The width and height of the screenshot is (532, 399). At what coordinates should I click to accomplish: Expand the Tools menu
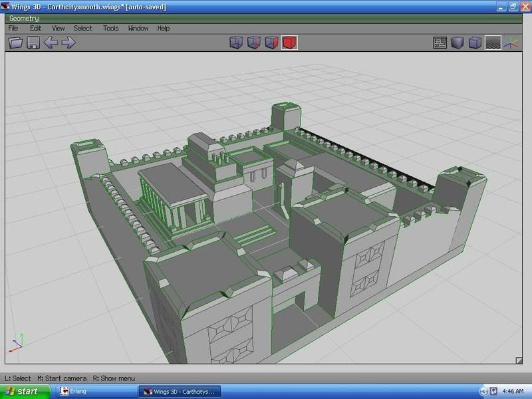(x=110, y=29)
